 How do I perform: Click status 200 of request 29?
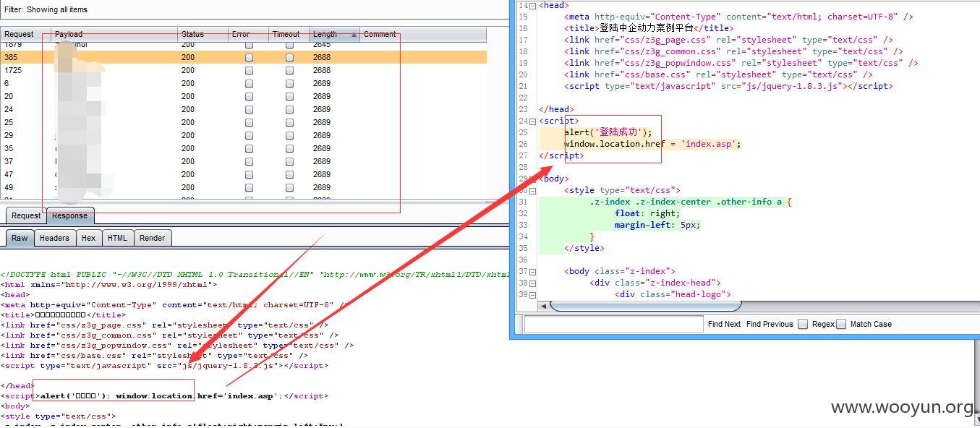coord(188,135)
